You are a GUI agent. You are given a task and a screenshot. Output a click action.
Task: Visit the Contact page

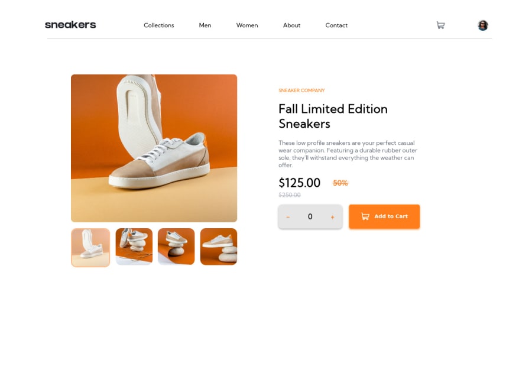tap(336, 25)
